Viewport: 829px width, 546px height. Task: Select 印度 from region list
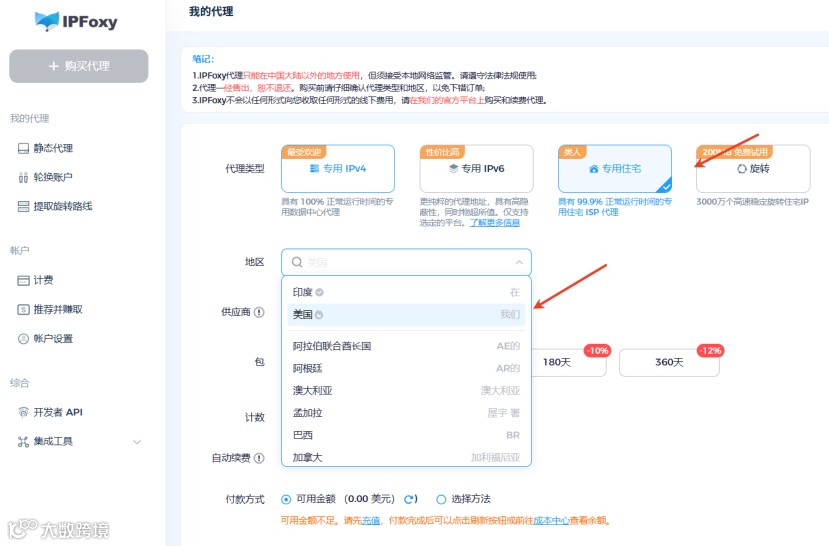pyautogui.click(x=406, y=292)
